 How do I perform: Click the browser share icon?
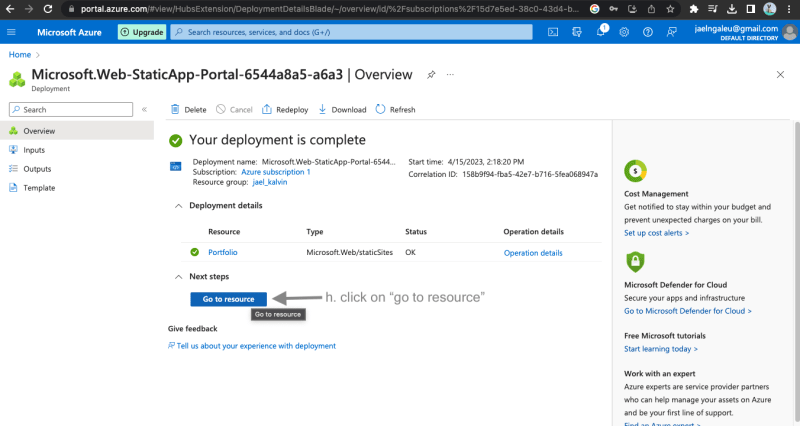click(651, 9)
